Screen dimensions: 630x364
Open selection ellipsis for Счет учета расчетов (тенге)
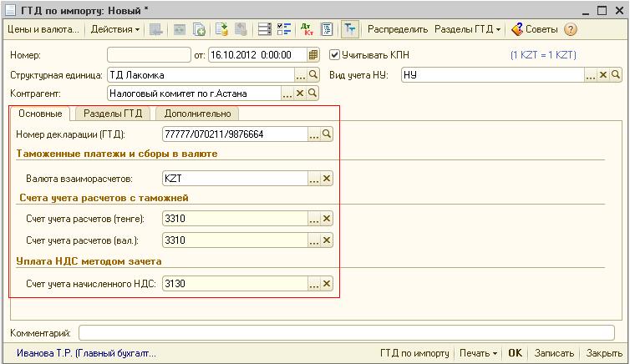314,219
